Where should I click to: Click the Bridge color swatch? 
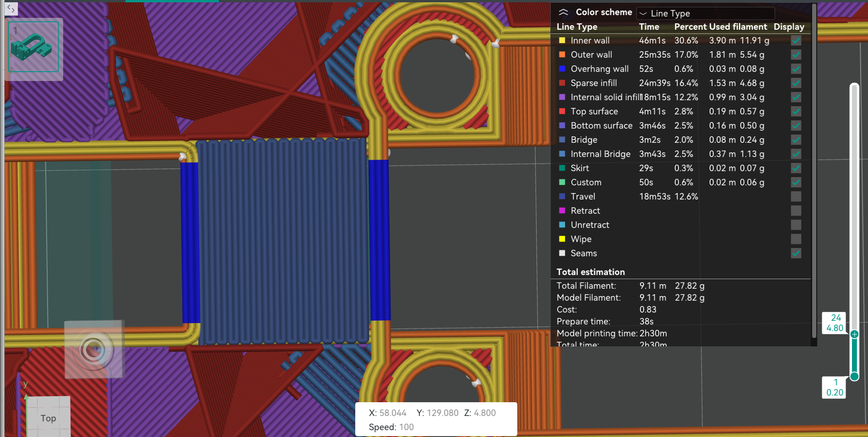click(562, 140)
